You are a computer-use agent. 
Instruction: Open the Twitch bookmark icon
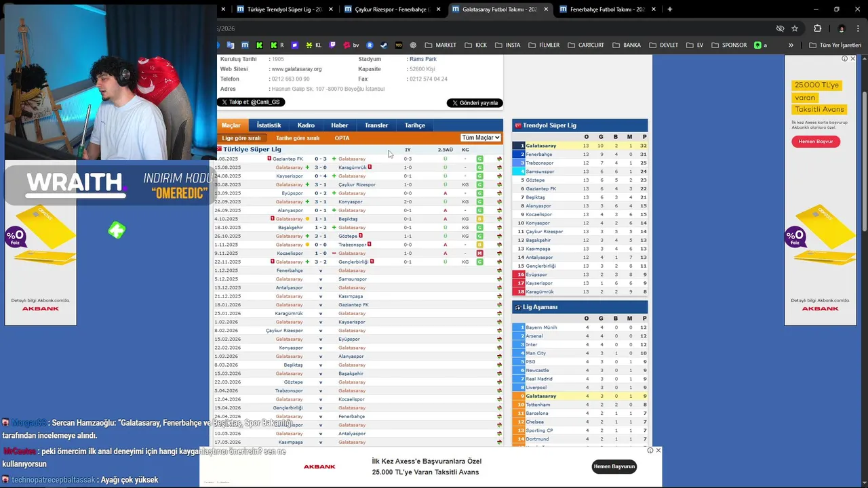(332, 45)
